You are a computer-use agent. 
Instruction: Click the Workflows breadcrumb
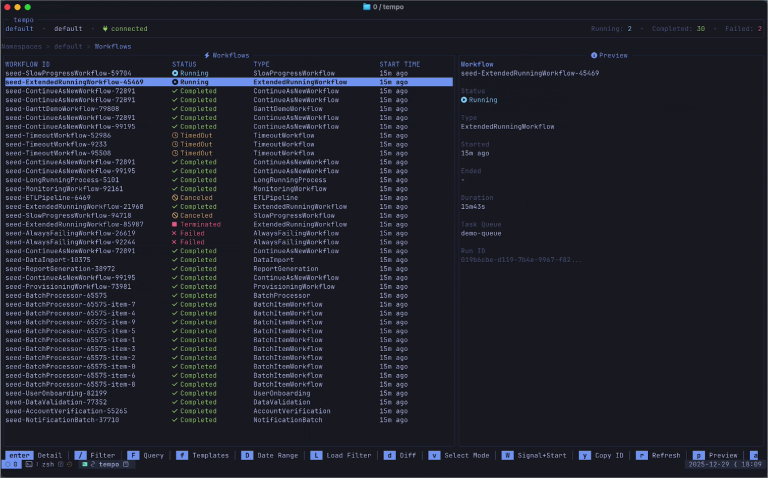113,47
